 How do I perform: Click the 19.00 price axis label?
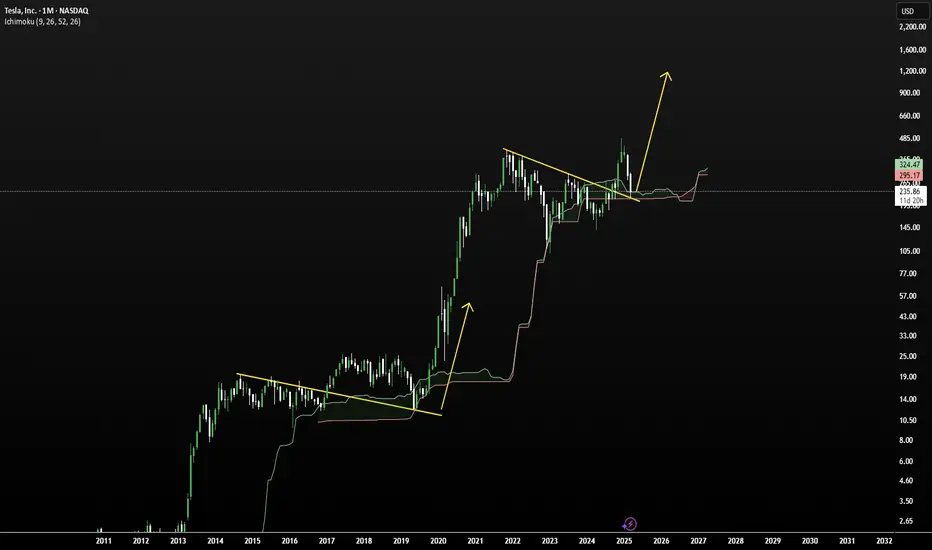(908, 377)
